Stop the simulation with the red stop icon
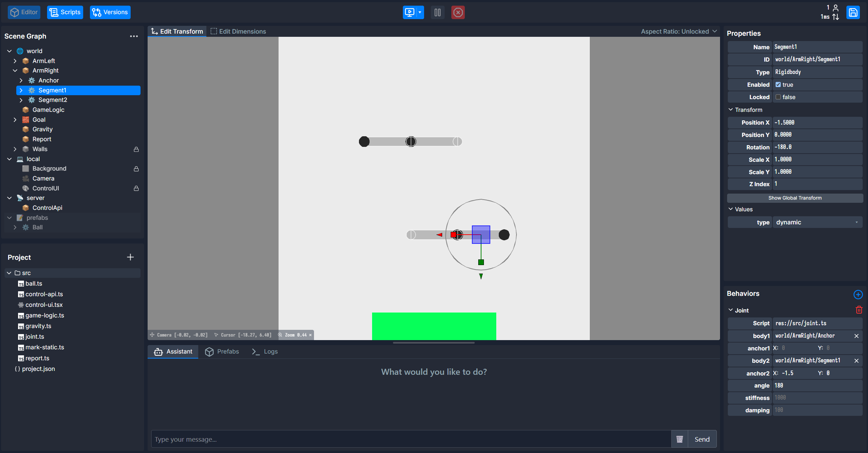The image size is (868, 453). (x=458, y=12)
